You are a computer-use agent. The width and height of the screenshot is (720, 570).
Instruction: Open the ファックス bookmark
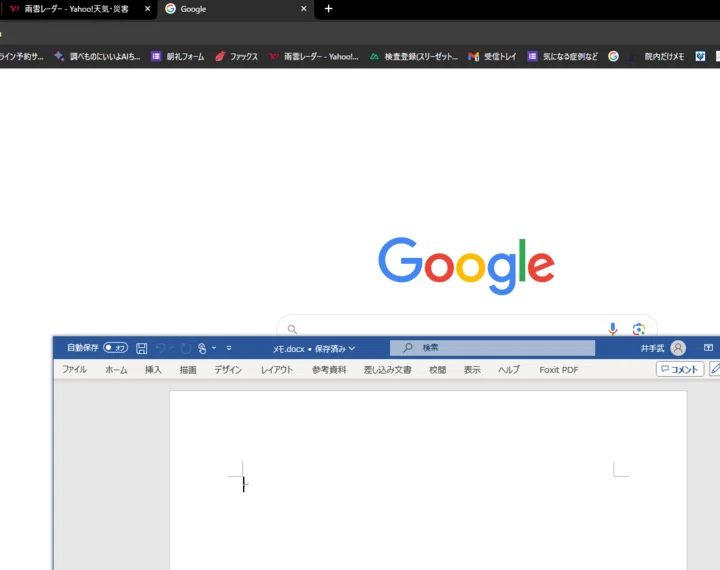tap(237, 56)
